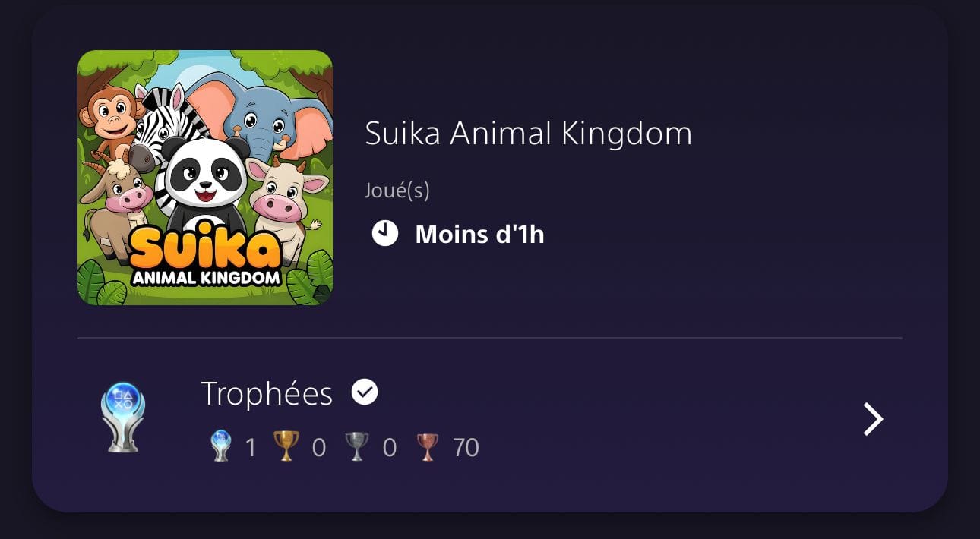Select the silver trophy counter icon
This screenshot has width=980, height=539.
coord(356,447)
